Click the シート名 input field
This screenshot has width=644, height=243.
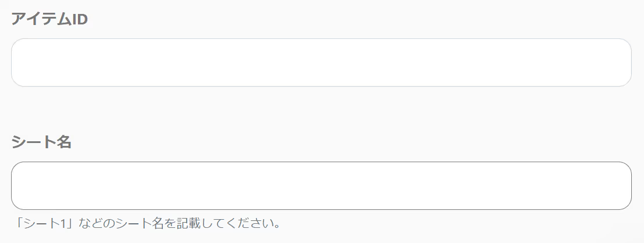coord(321,185)
